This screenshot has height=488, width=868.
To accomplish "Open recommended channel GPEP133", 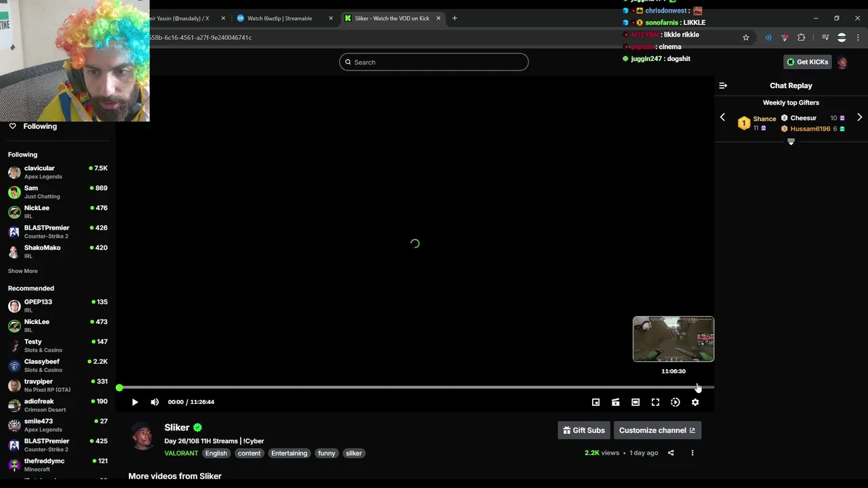I will tap(58, 306).
